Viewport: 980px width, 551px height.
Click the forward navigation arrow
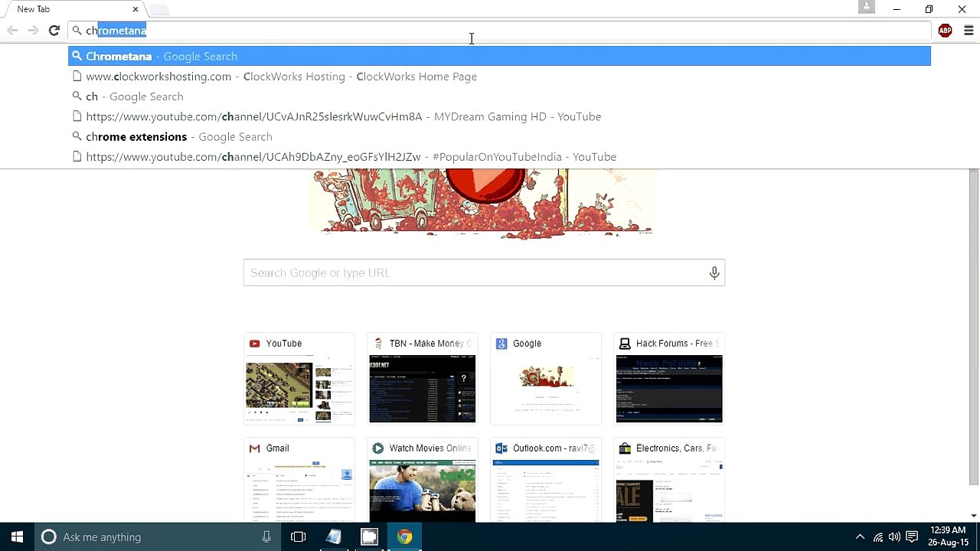[x=33, y=31]
